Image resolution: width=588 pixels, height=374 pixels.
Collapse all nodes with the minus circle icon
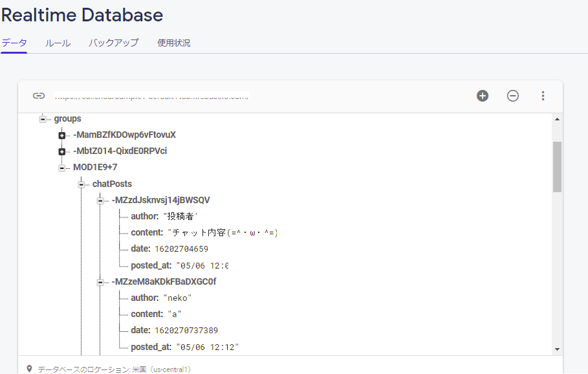[x=512, y=96]
